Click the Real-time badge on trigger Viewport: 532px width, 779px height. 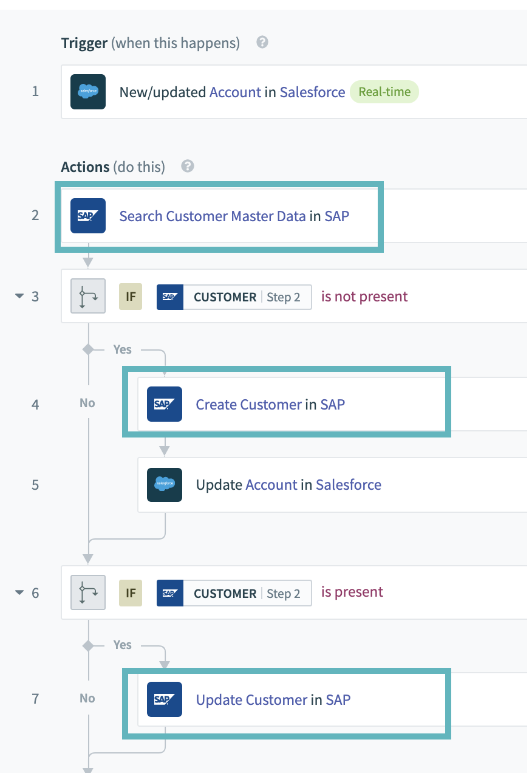click(x=384, y=92)
